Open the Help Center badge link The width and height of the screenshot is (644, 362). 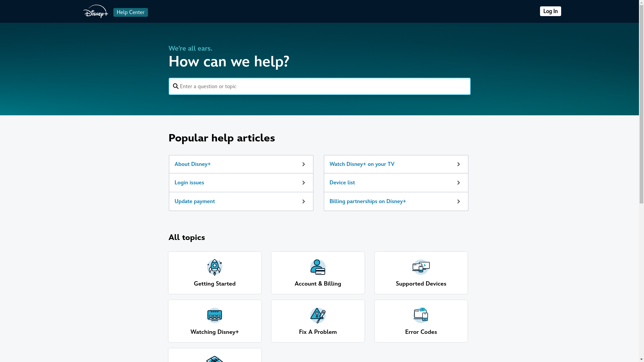click(x=130, y=12)
